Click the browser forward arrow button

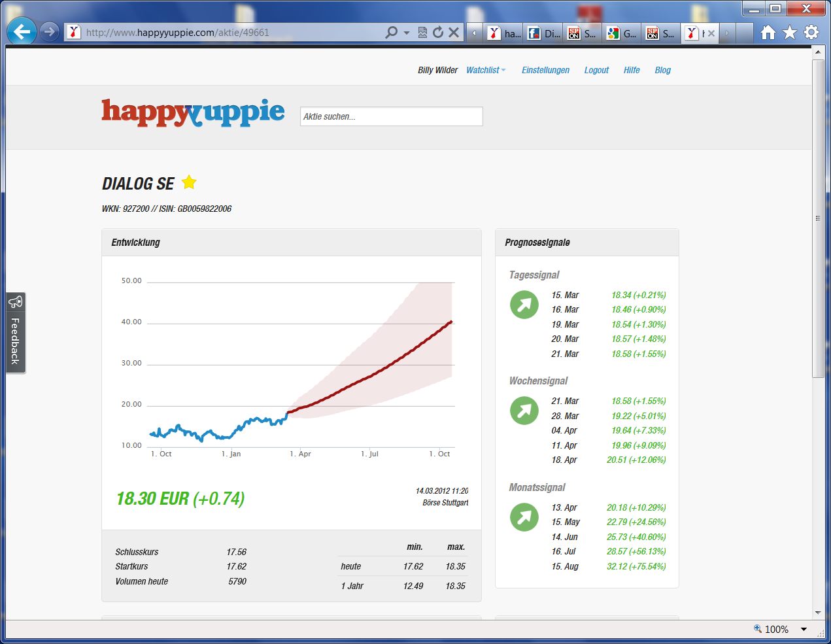coord(49,31)
